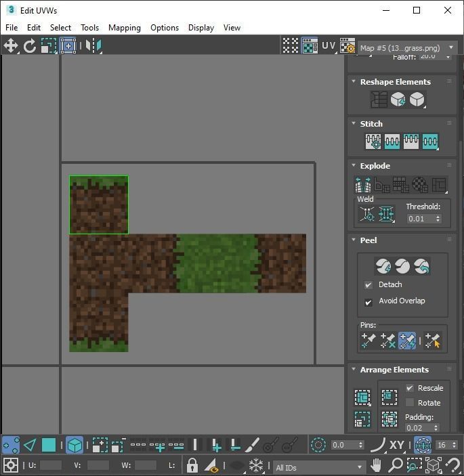Open the File menu
This screenshot has height=476, width=464.
pos(12,28)
